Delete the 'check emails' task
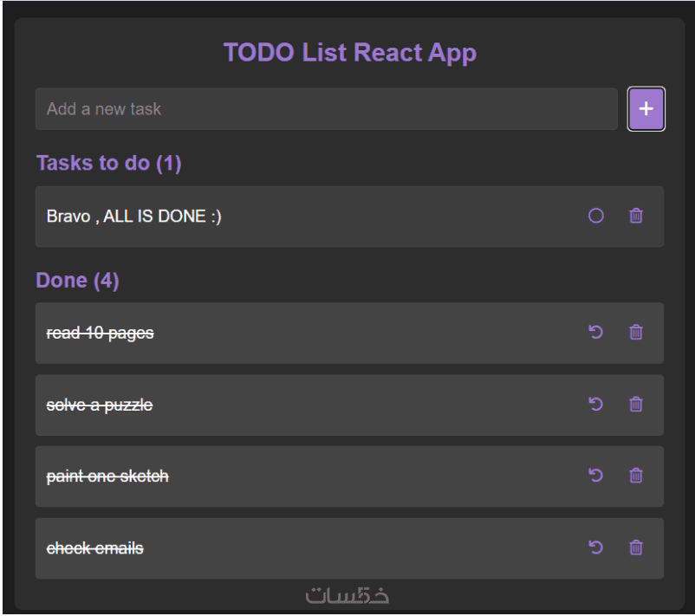 (636, 548)
